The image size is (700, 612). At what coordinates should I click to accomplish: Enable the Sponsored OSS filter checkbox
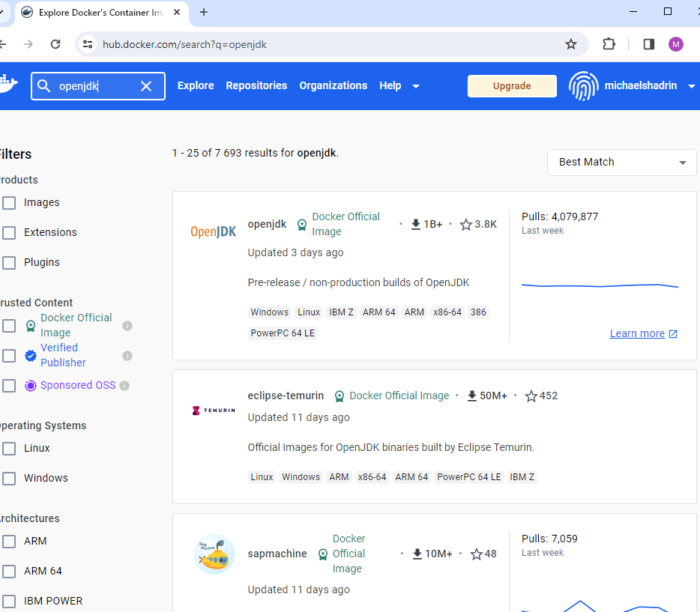coord(9,385)
